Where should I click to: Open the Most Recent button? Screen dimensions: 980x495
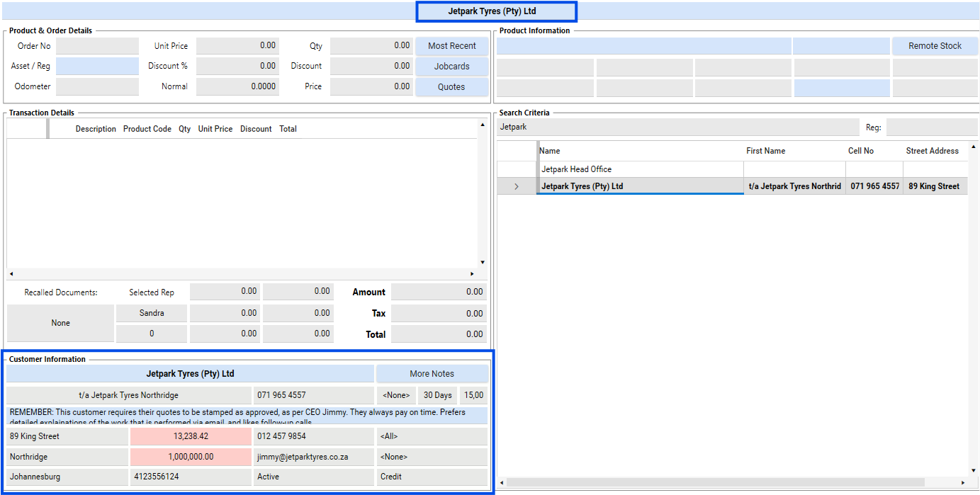click(452, 46)
